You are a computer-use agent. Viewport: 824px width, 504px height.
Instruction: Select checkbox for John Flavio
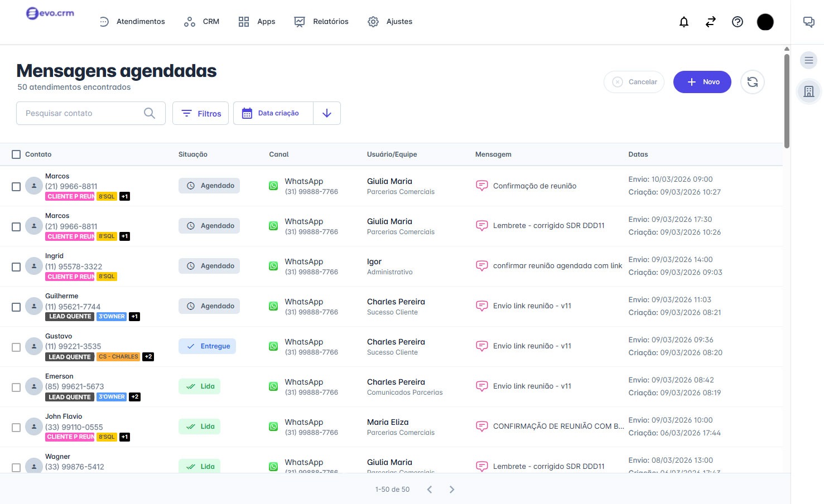(16, 428)
